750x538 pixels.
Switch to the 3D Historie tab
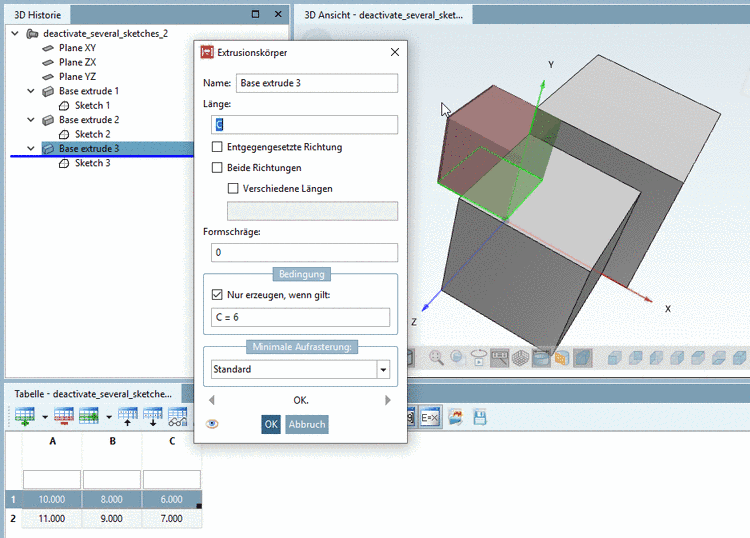pyautogui.click(x=37, y=15)
